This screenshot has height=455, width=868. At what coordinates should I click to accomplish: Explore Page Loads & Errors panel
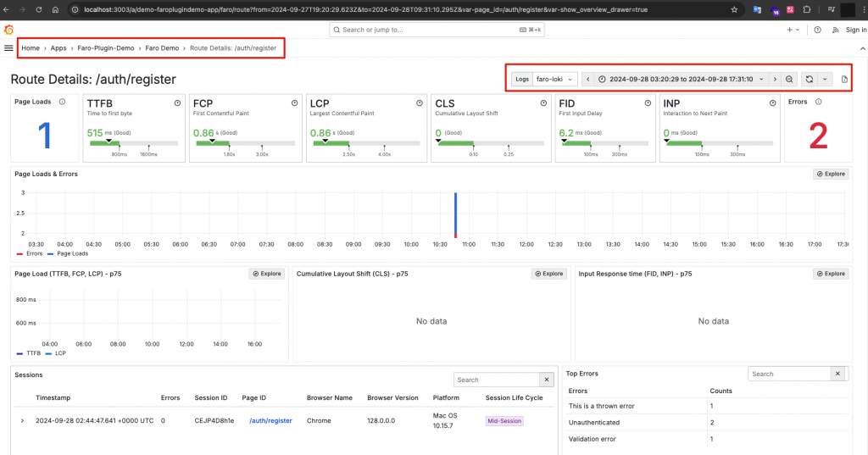pos(831,174)
